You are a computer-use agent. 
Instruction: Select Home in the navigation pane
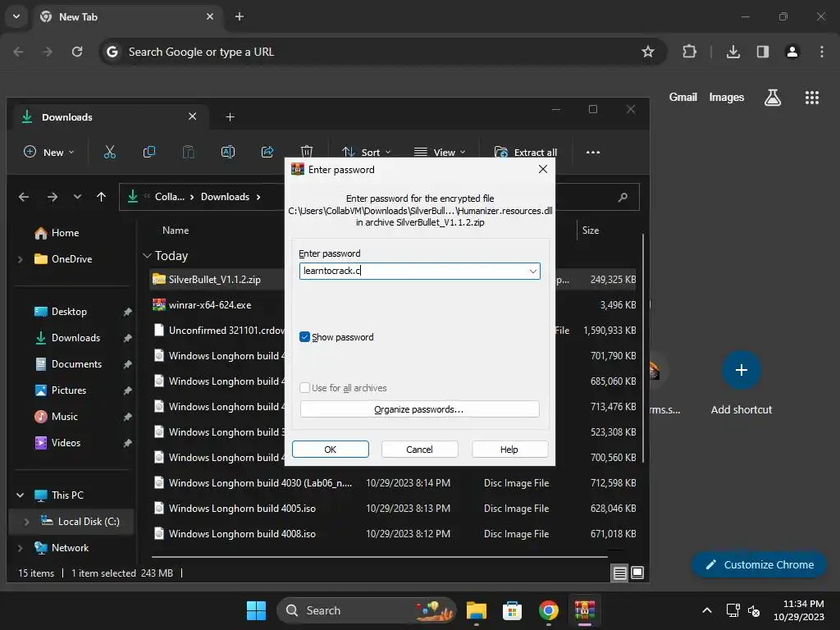pos(65,233)
